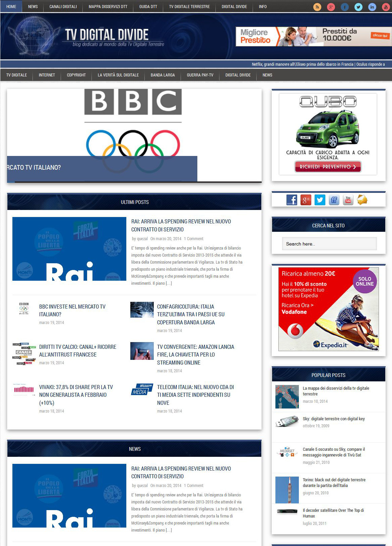Viewport: 392px width, 546px height.
Task: Click the BBC post small thumbnail
Action: click(x=24, y=309)
